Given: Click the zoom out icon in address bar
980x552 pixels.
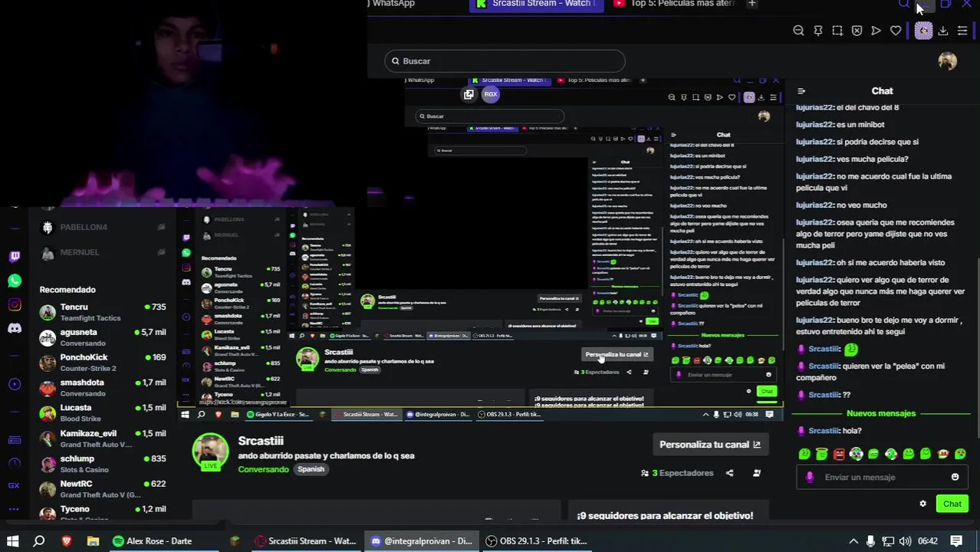Looking at the screenshot, I should click(x=798, y=31).
